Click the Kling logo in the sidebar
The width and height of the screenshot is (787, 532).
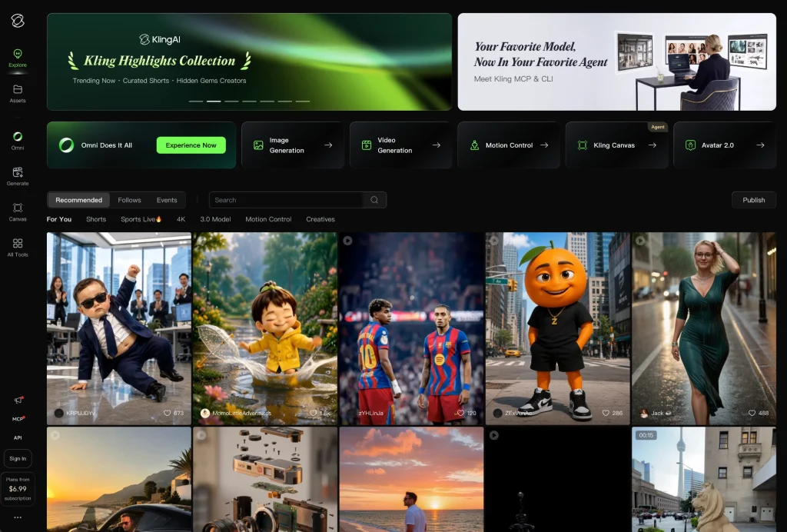[18, 21]
